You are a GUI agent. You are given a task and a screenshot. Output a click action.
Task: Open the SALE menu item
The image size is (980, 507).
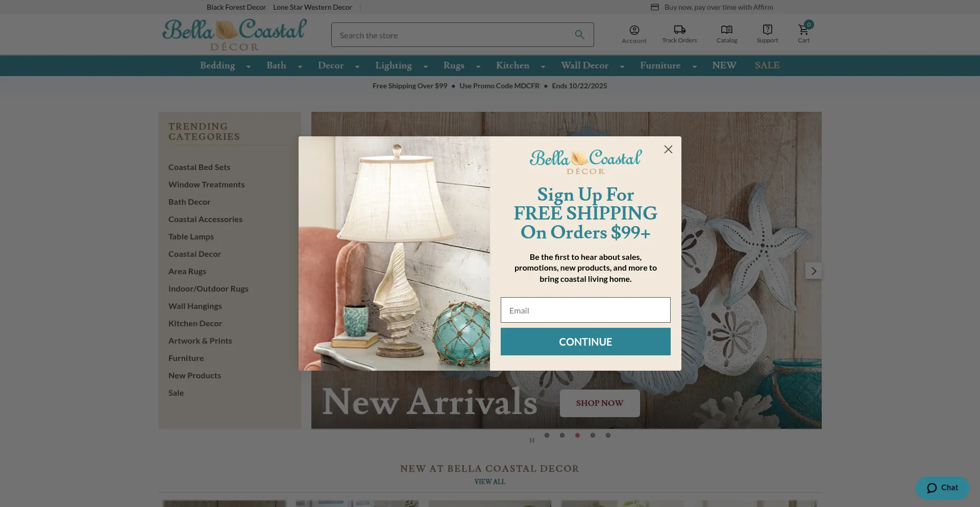pyautogui.click(x=767, y=65)
